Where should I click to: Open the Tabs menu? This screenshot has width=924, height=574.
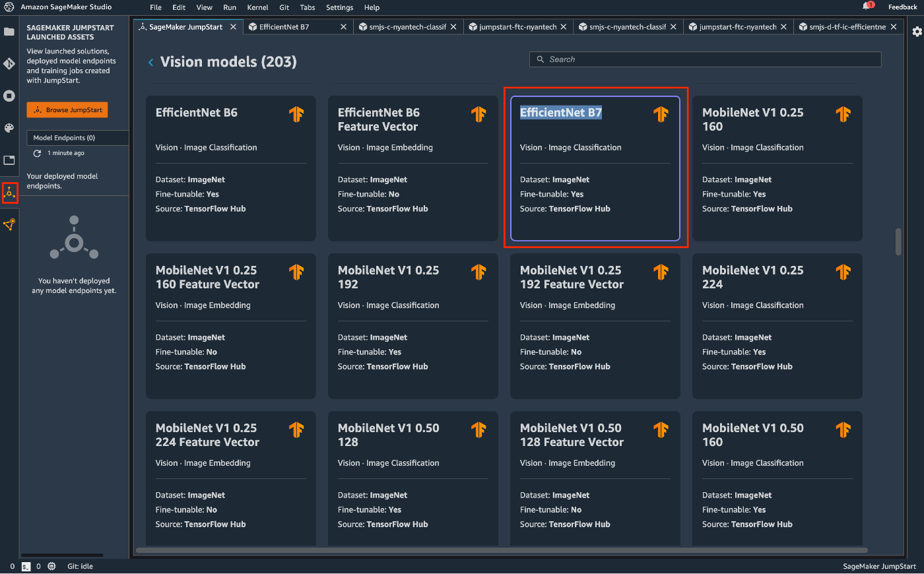click(308, 7)
